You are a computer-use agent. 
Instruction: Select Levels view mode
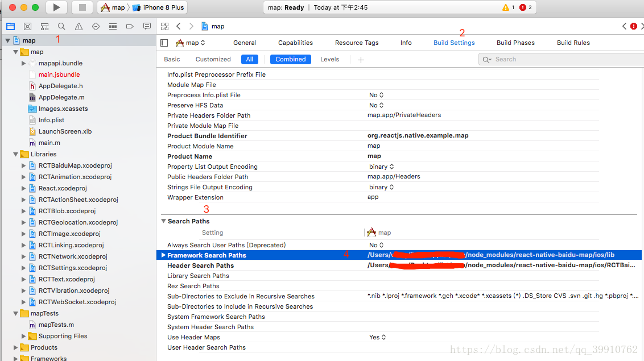point(330,60)
